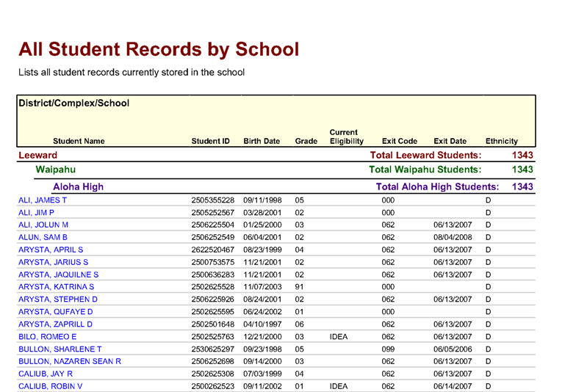Open student record ARYSTA, JARIUS S
This screenshot has height=392, width=587.
[53, 262]
